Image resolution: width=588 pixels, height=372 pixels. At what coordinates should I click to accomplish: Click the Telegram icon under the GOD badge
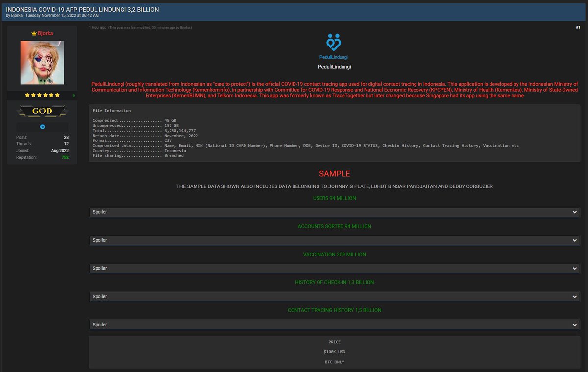42,127
